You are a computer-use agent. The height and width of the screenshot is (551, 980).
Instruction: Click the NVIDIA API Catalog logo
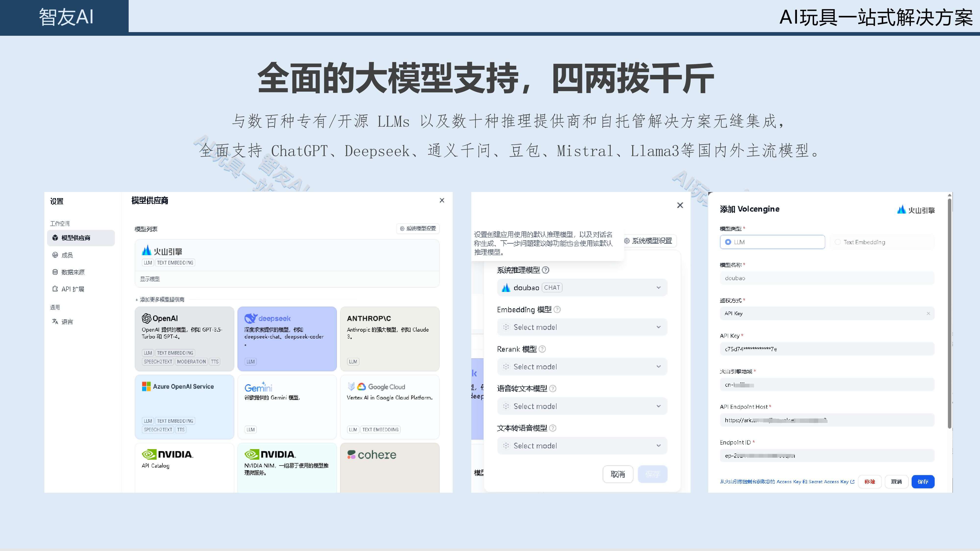(167, 454)
